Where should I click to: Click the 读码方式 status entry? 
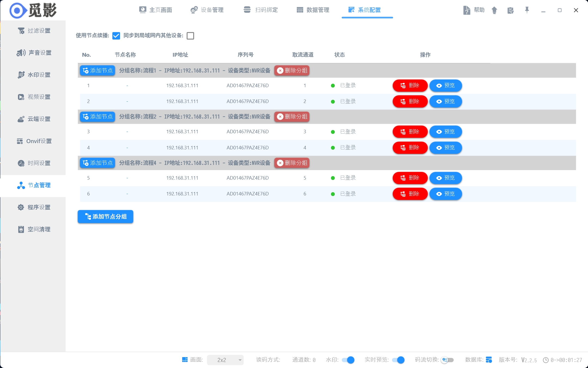(268, 360)
